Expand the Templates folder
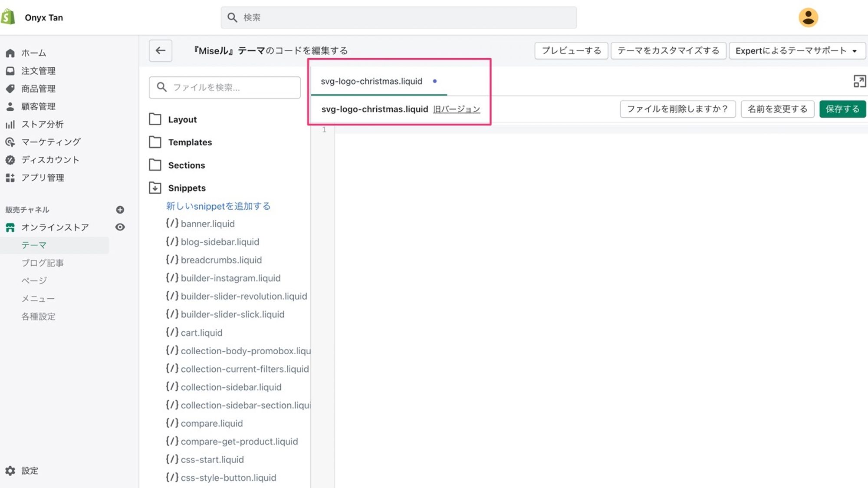The height and width of the screenshot is (488, 868). (x=181, y=142)
